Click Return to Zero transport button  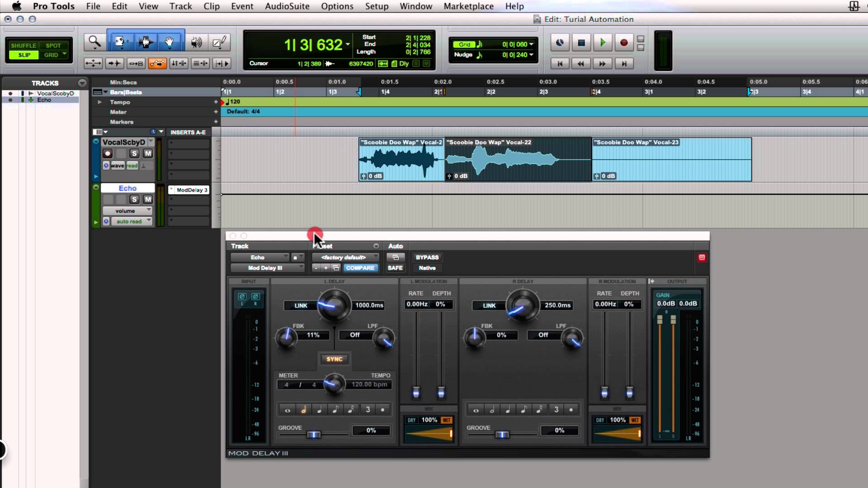click(560, 64)
